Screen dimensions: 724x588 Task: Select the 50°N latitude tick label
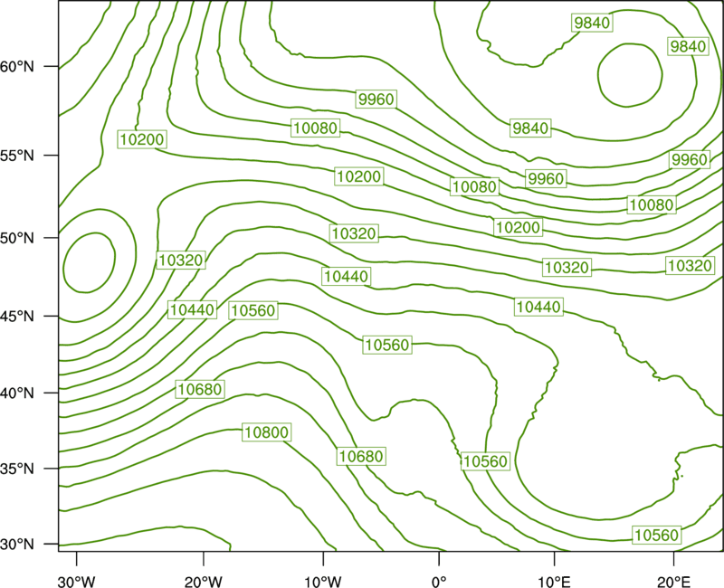[17, 238]
